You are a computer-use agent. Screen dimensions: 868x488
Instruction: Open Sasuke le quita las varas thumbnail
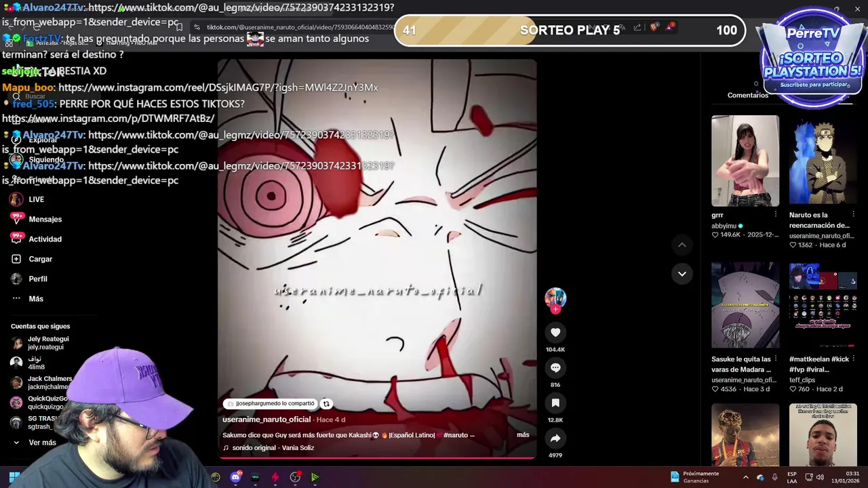click(745, 305)
